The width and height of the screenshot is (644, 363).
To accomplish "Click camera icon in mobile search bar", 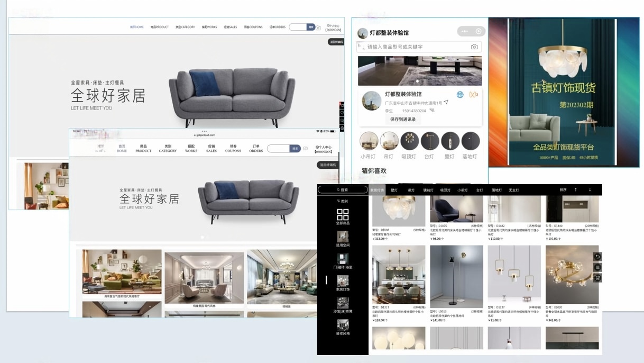I will click(474, 47).
